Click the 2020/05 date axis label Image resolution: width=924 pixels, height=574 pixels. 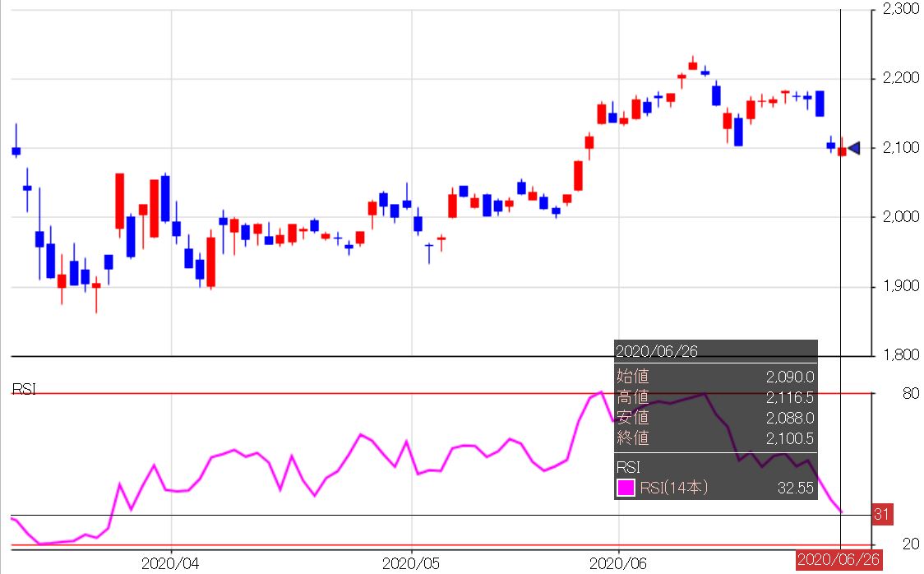point(411,564)
